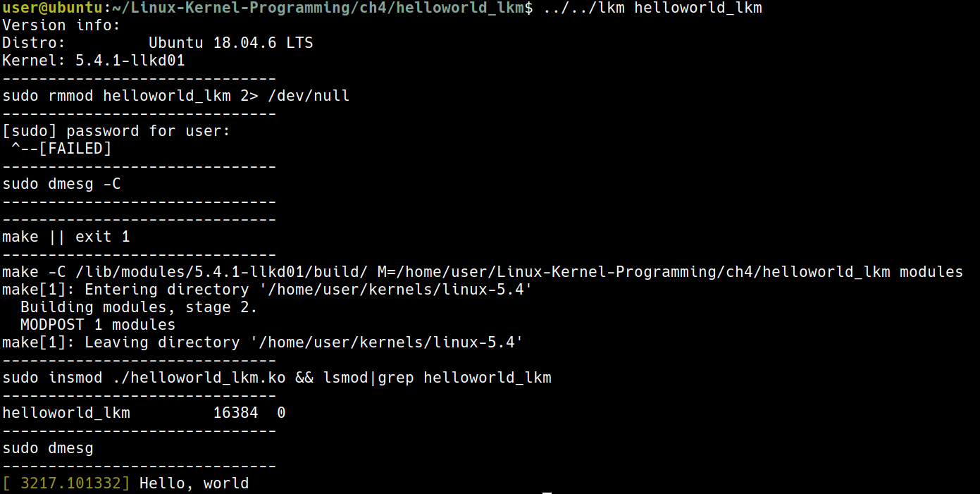Click the 'MODPOST 1 modules' line

pyautogui.click(x=98, y=325)
